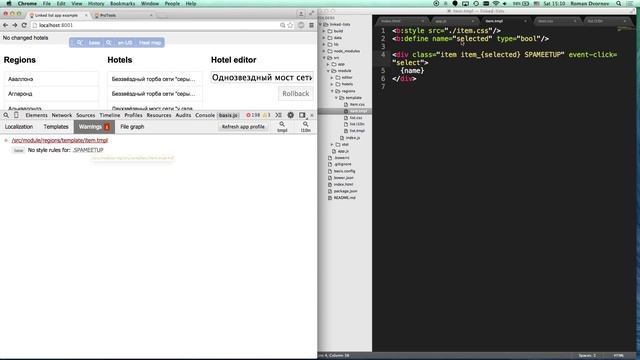Open the Bookmarks menu
This screenshot has width=640, height=360.
click(x=122, y=3)
